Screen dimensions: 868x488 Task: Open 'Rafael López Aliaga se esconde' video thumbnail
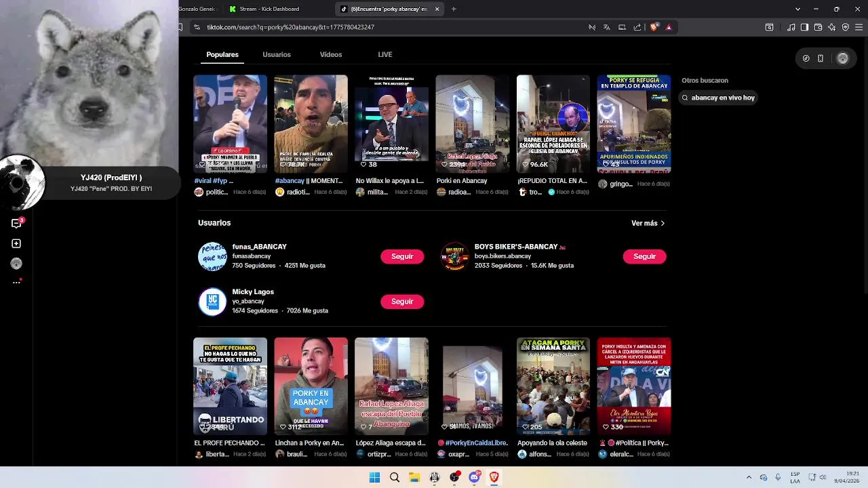(x=553, y=123)
